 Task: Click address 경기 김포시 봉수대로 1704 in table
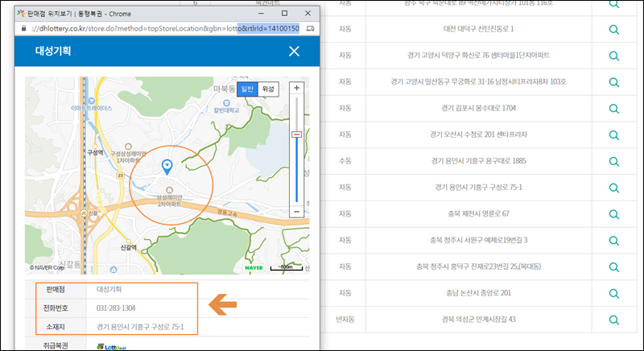point(478,108)
